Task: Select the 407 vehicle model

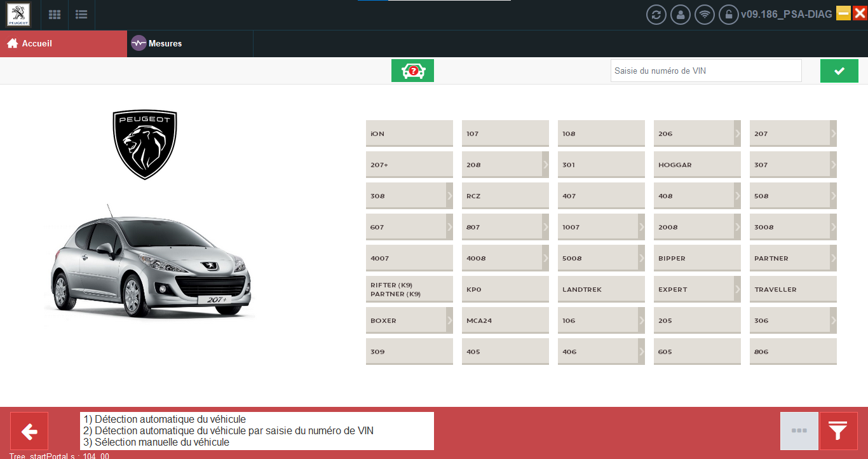Action: tap(601, 196)
